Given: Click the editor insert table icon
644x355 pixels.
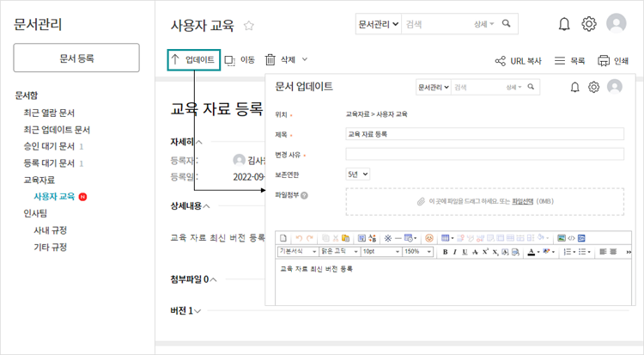Looking at the screenshot, I should coord(445,238).
